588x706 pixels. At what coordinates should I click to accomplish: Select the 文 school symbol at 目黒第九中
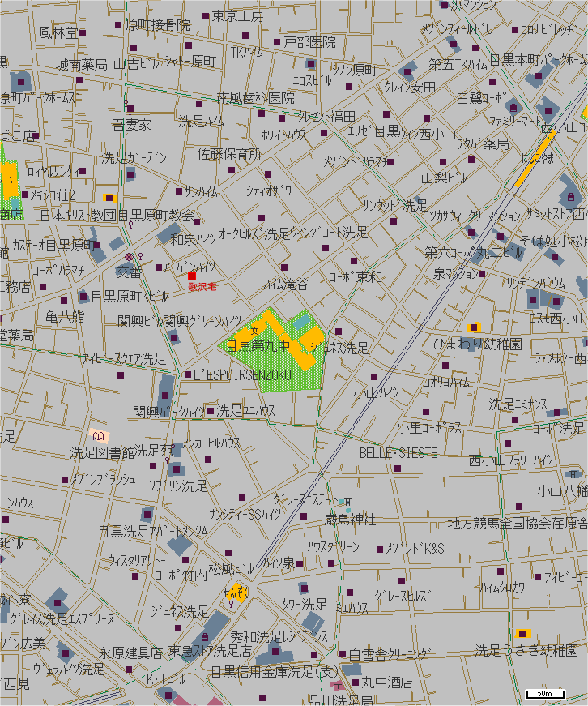coord(254,330)
